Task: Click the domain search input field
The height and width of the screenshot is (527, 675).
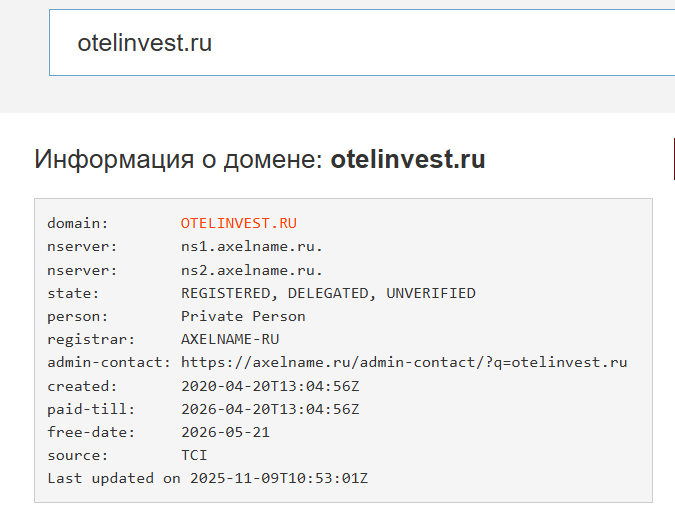Action: point(360,43)
